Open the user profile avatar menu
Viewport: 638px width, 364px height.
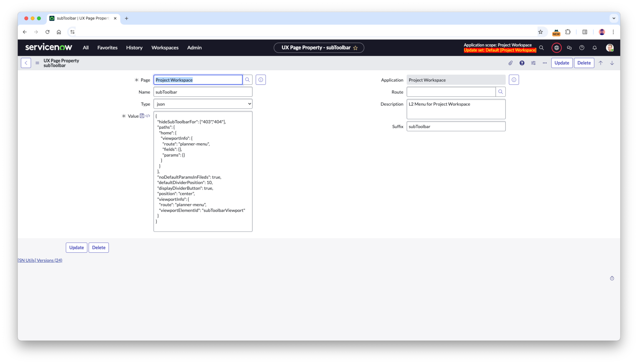click(x=610, y=47)
